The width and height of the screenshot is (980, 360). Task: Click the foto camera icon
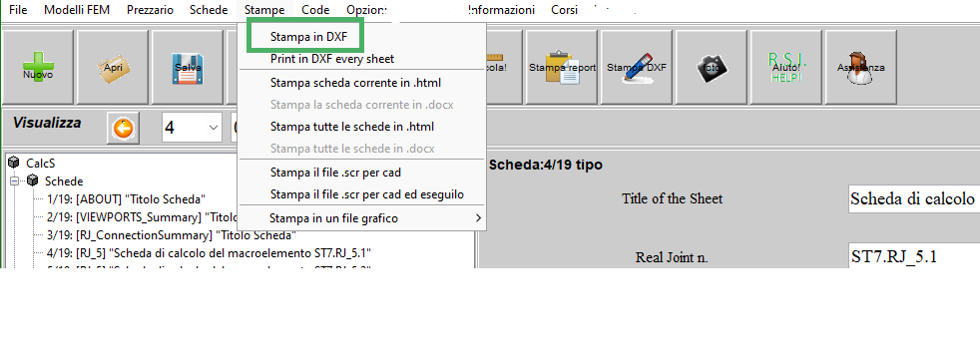[712, 67]
